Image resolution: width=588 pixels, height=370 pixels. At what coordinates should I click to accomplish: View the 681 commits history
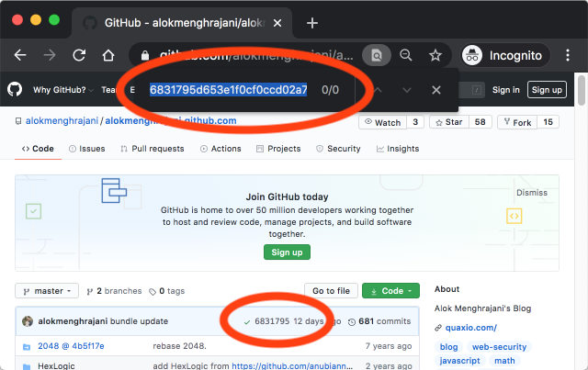[x=379, y=321]
